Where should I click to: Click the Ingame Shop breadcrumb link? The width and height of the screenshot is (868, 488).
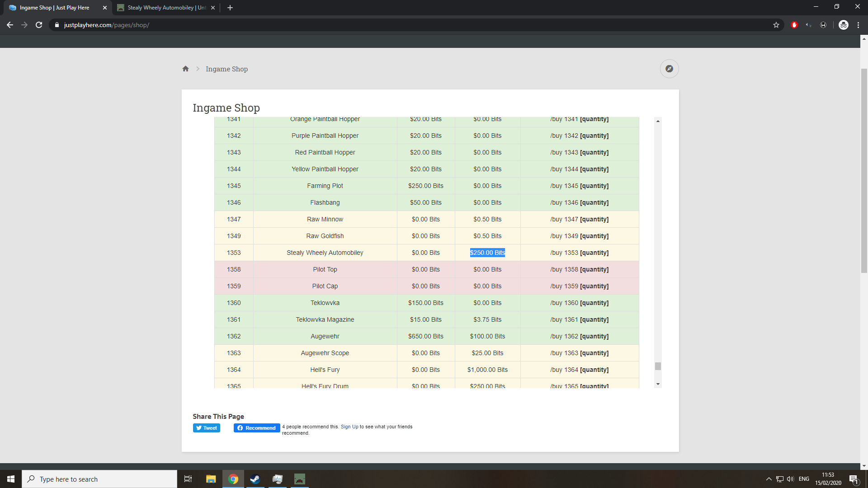[226, 69]
